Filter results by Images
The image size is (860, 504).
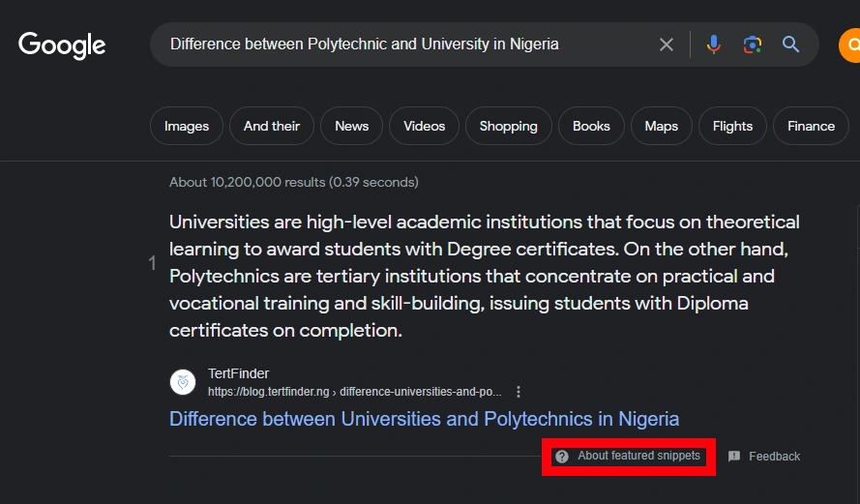coord(187,126)
